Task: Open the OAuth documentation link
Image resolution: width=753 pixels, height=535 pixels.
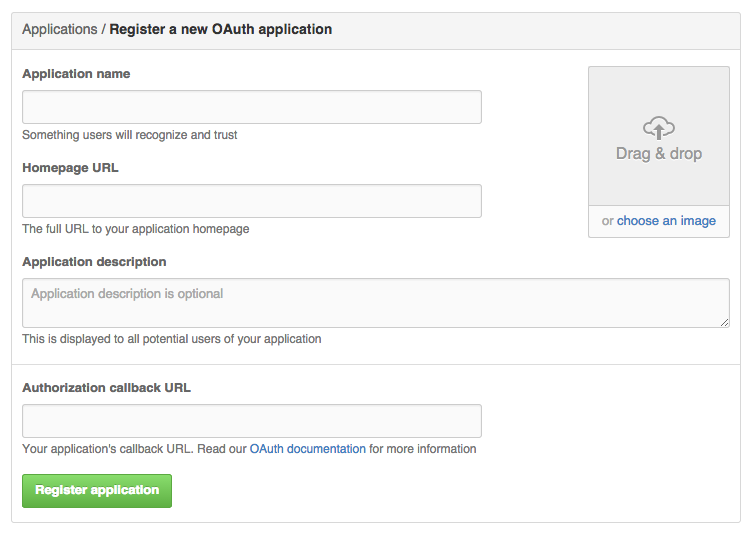Action: (x=308, y=449)
